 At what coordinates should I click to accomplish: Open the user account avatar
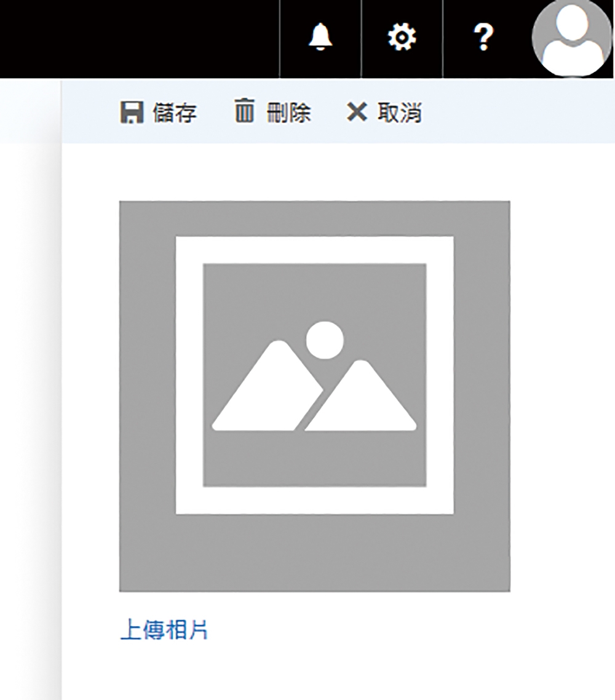[572, 37]
